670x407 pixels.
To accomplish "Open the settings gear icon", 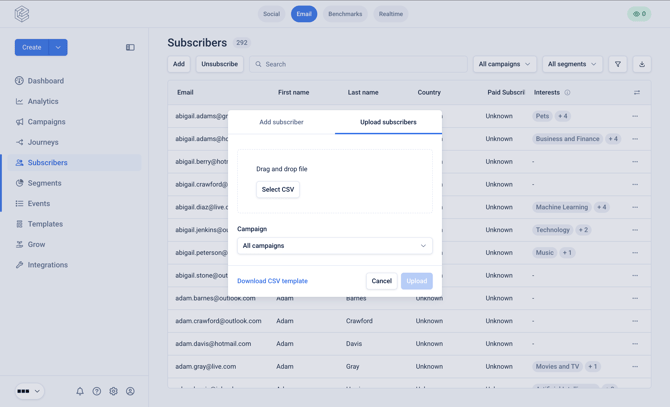I will (x=113, y=391).
